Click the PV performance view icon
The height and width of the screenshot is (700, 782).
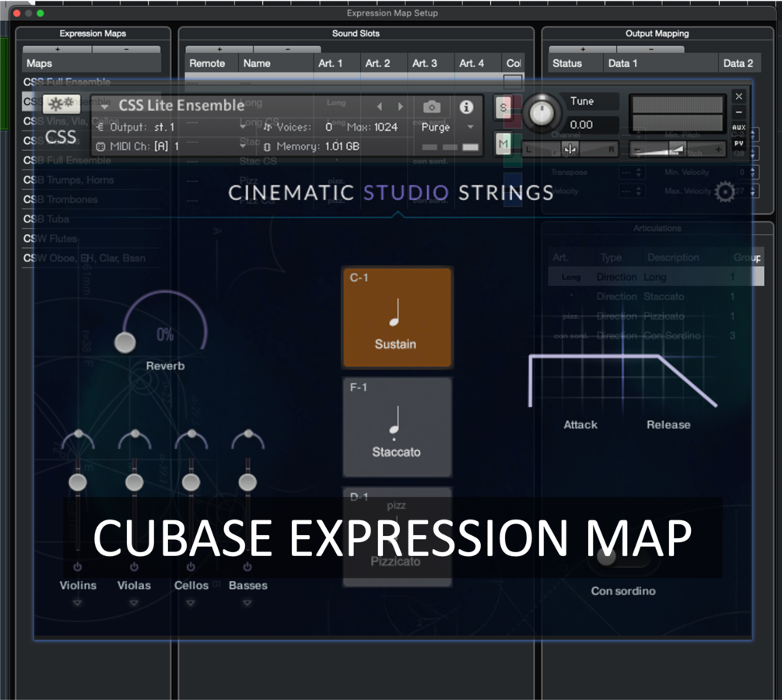coord(739,144)
